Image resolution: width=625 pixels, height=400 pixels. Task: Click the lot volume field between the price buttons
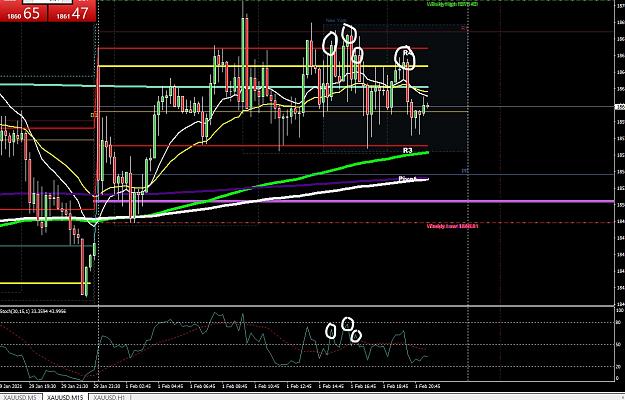47,2
